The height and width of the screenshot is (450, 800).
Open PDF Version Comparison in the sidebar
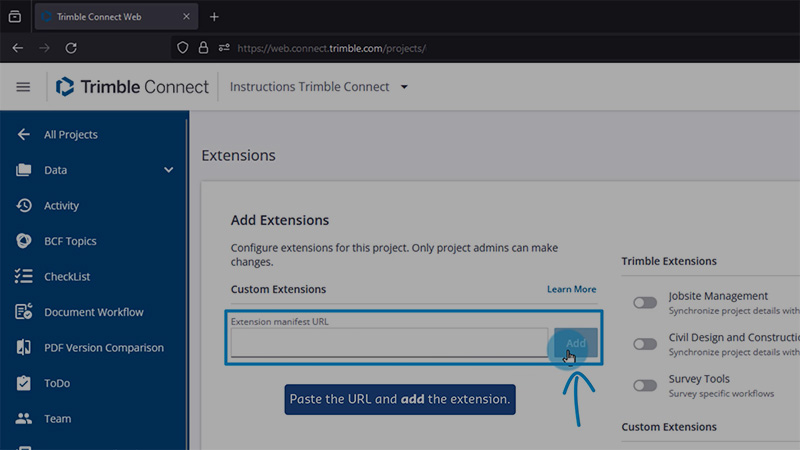(x=104, y=347)
